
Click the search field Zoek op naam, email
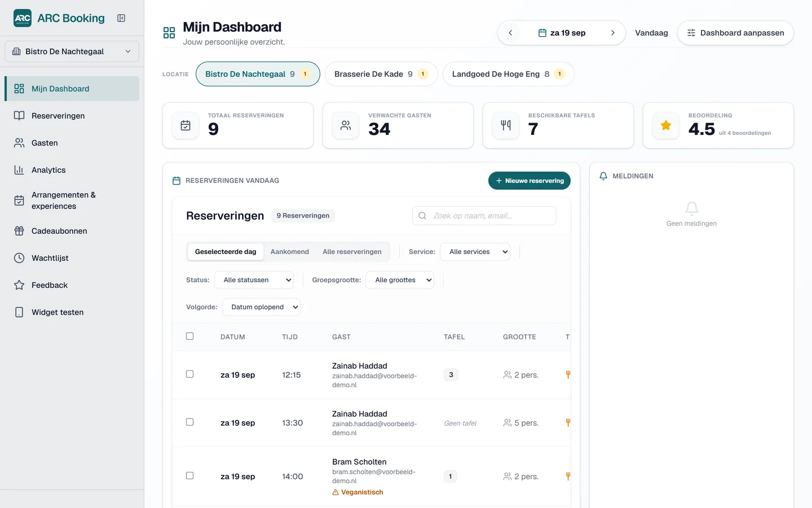pyautogui.click(x=484, y=216)
